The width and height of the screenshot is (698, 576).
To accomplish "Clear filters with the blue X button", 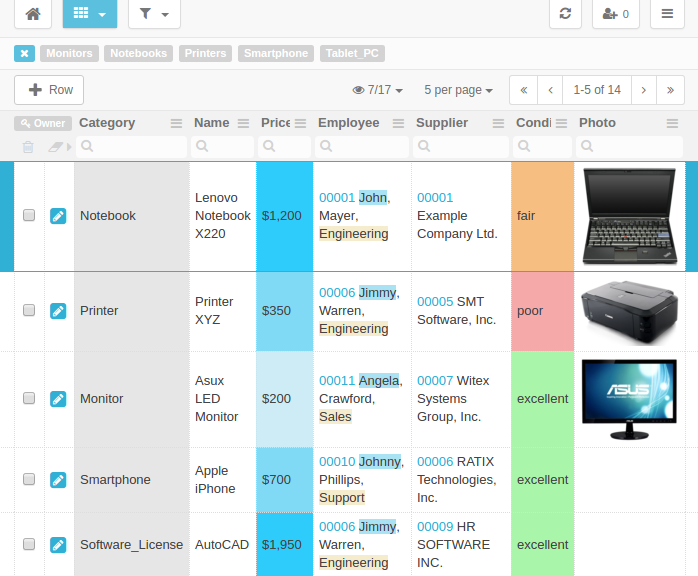I will point(24,53).
